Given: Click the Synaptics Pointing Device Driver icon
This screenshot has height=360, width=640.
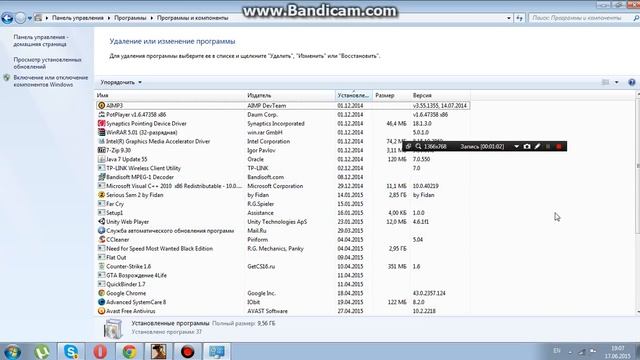Looking at the screenshot, I should (101, 123).
